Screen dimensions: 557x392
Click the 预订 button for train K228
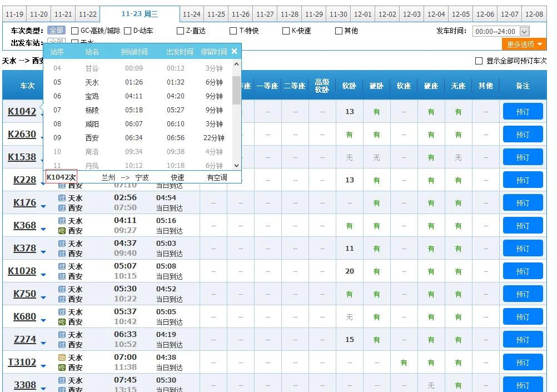(523, 180)
